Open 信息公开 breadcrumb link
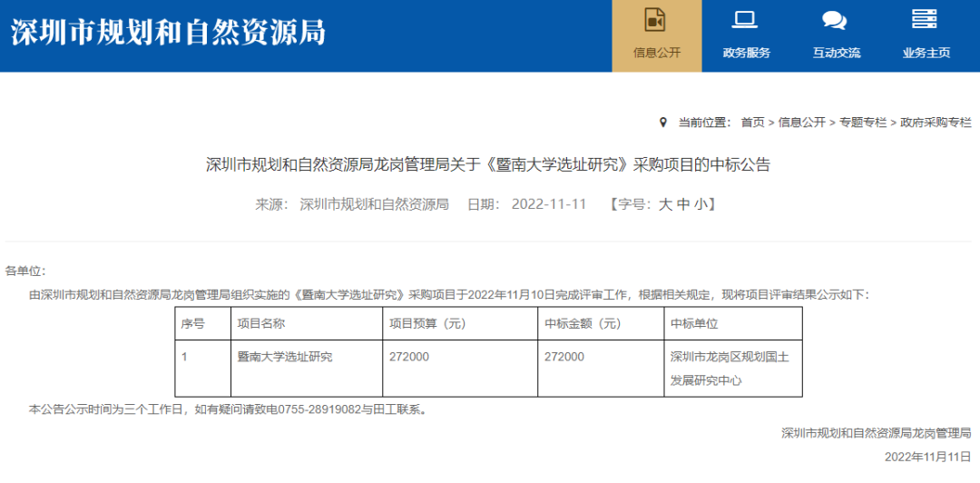Image resolution: width=980 pixels, height=483 pixels. click(x=802, y=123)
